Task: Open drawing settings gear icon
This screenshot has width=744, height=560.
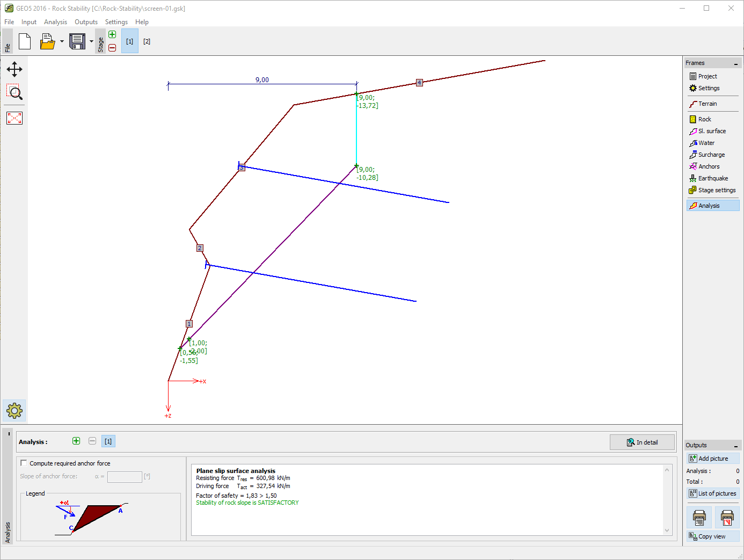Action: point(14,411)
